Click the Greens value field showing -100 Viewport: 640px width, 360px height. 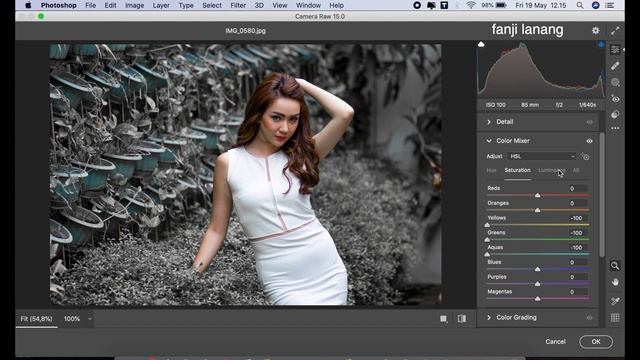point(577,233)
